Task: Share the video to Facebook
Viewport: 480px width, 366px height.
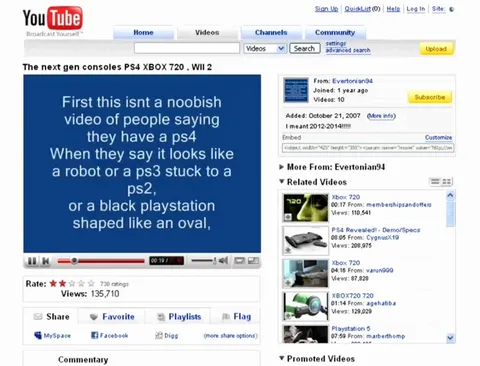Action: pyautogui.click(x=110, y=335)
